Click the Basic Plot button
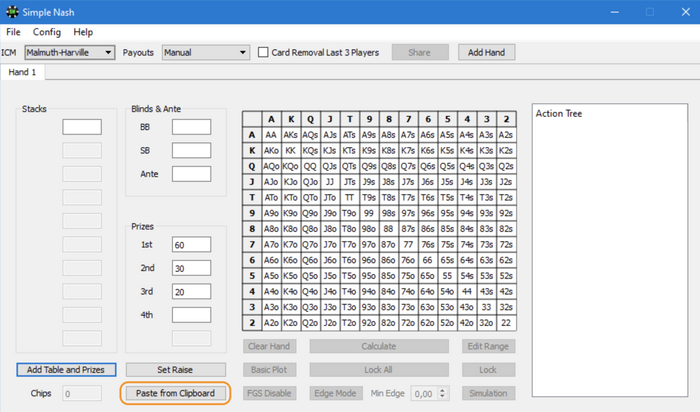700x412 pixels. click(x=270, y=370)
